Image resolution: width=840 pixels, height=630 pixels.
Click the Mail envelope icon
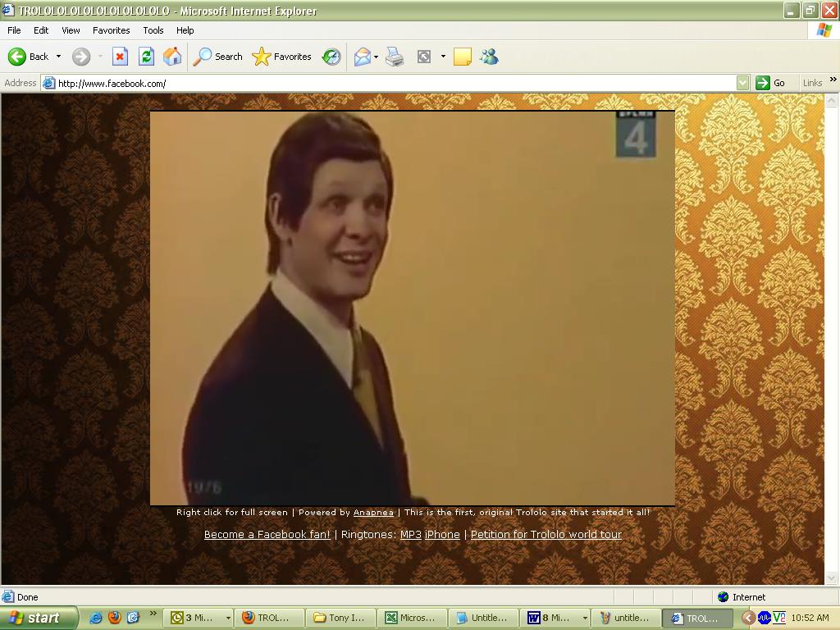pyautogui.click(x=362, y=57)
